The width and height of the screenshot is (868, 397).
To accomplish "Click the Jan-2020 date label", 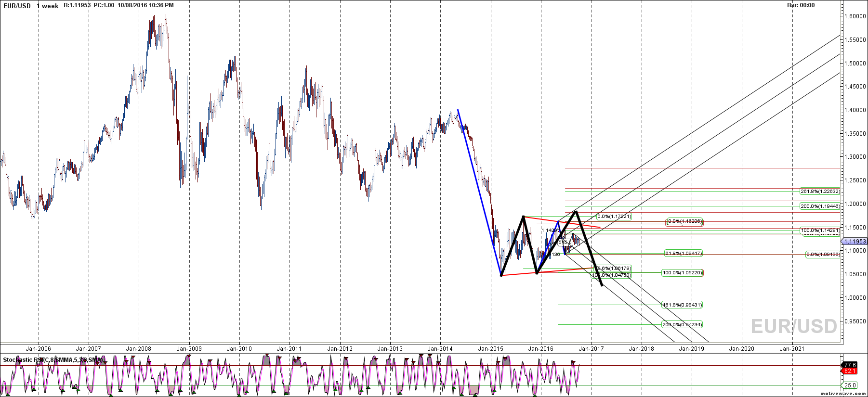I will click(x=741, y=349).
